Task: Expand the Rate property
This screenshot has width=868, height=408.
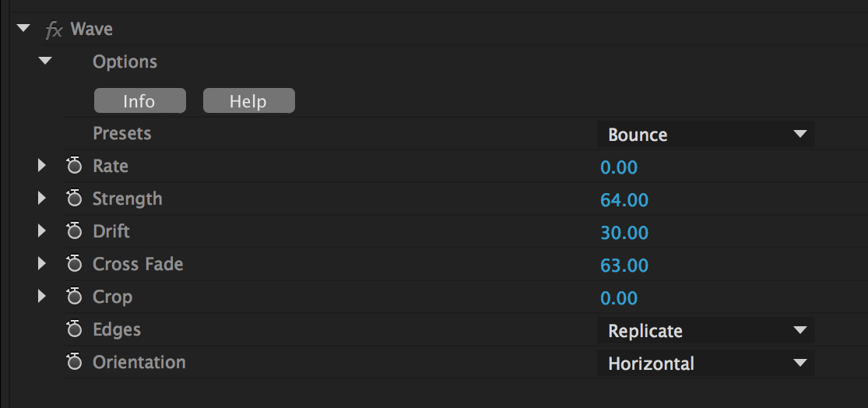Action: (42, 166)
